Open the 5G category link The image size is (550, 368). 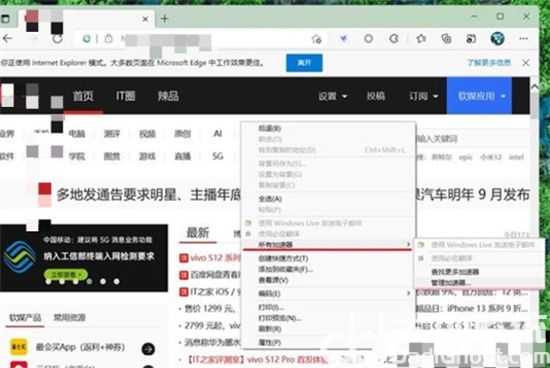tap(217, 156)
